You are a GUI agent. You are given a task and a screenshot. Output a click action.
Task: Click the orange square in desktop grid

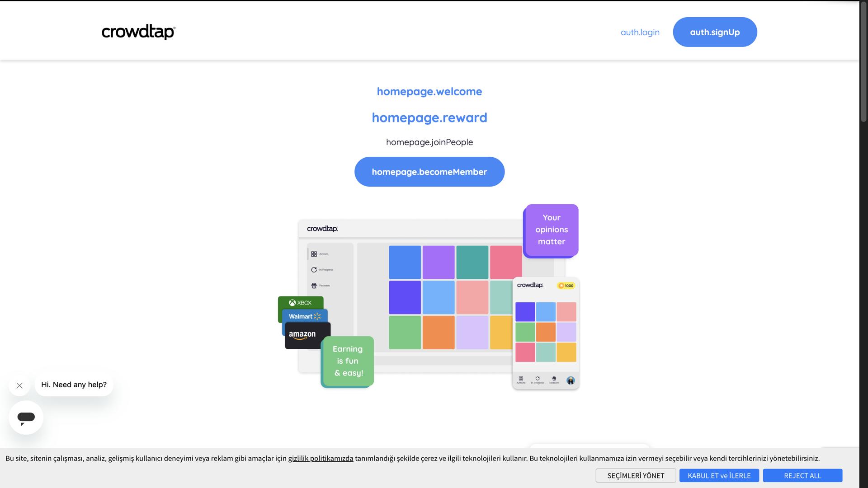click(438, 333)
